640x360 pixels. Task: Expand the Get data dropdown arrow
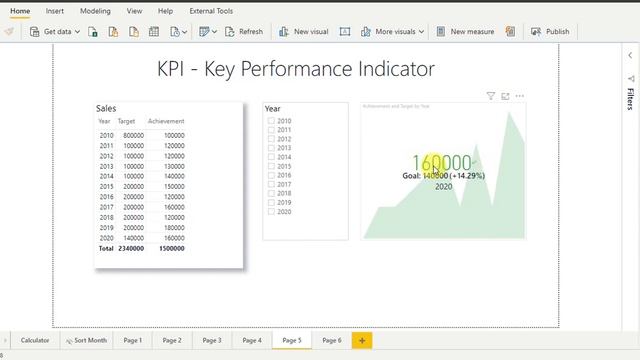tap(77, 31)
